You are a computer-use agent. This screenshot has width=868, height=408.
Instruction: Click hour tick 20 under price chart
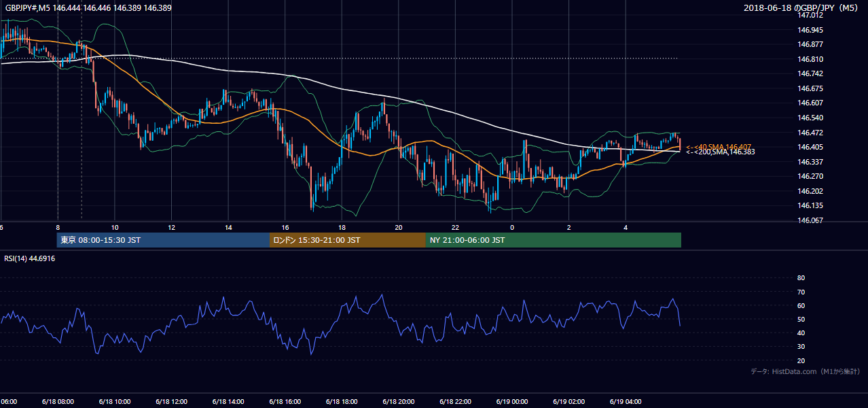[x=399, y=227]
